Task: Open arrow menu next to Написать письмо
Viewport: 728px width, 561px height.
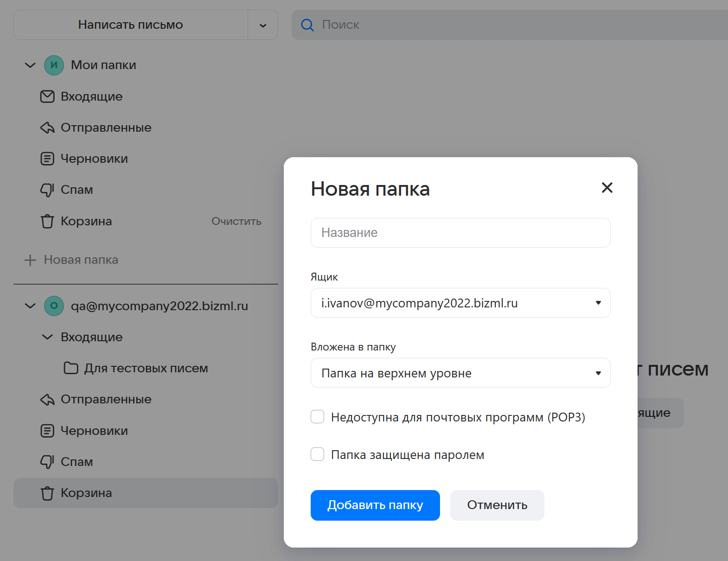Action: click(x=263, y=25)
